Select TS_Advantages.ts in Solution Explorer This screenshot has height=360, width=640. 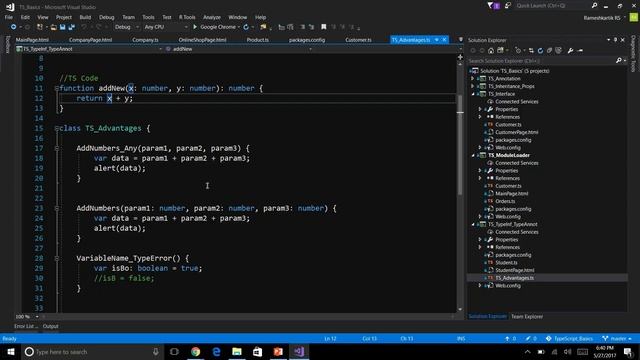514,278
